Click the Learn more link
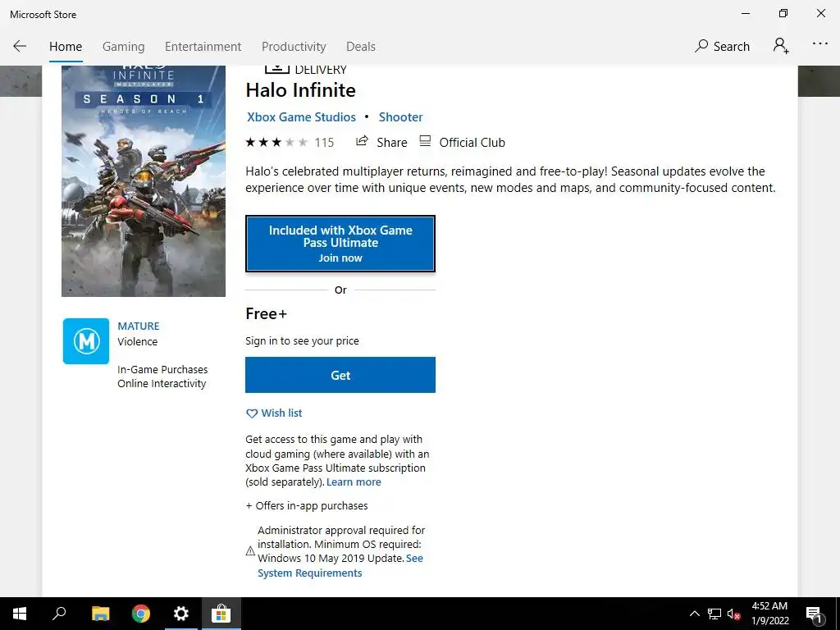 354,482
